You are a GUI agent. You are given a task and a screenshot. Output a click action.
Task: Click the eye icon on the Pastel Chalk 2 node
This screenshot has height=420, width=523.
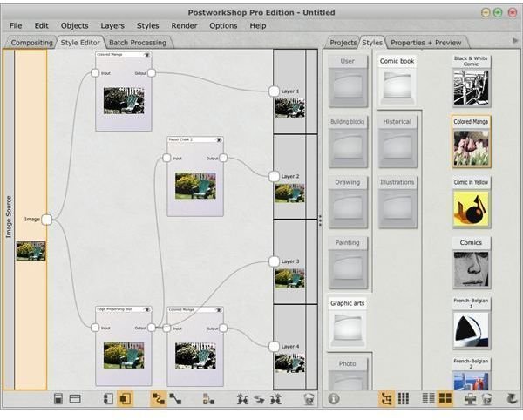pyautogui.click(x=219, y=139)
